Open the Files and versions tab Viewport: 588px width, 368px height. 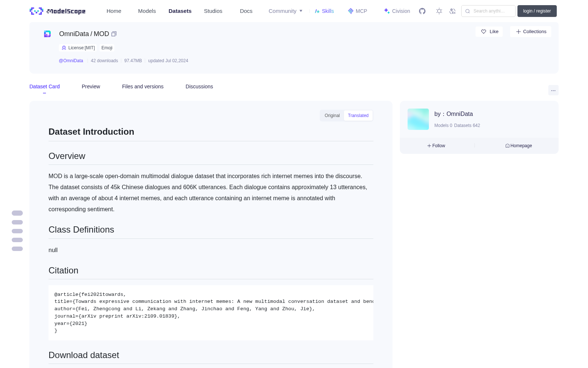[143, 86]
